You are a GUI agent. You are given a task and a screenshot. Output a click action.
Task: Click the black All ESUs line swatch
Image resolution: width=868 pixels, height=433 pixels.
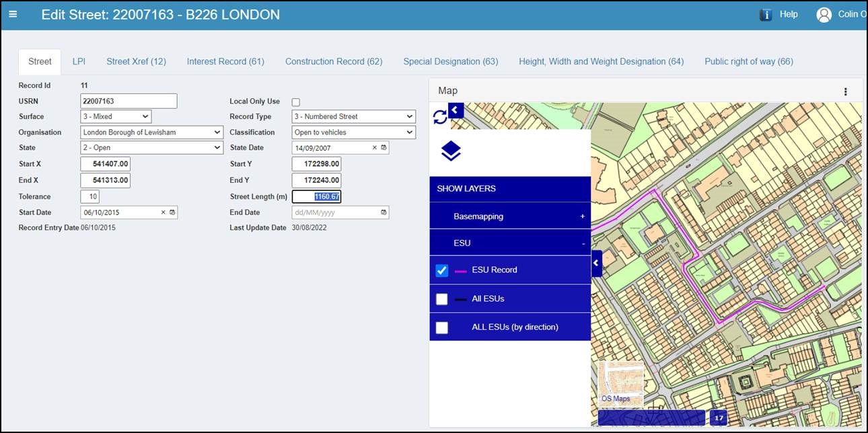pos(461,299)
